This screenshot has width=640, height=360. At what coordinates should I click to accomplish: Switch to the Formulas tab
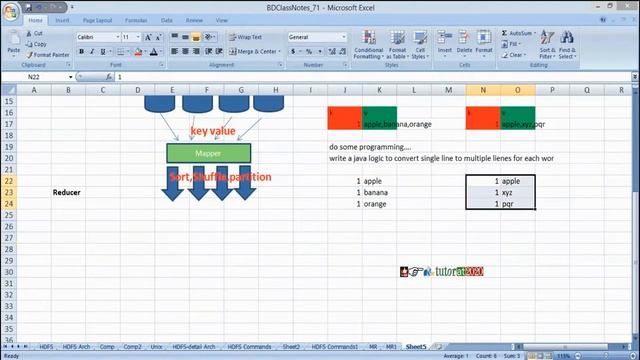point(136,20)
